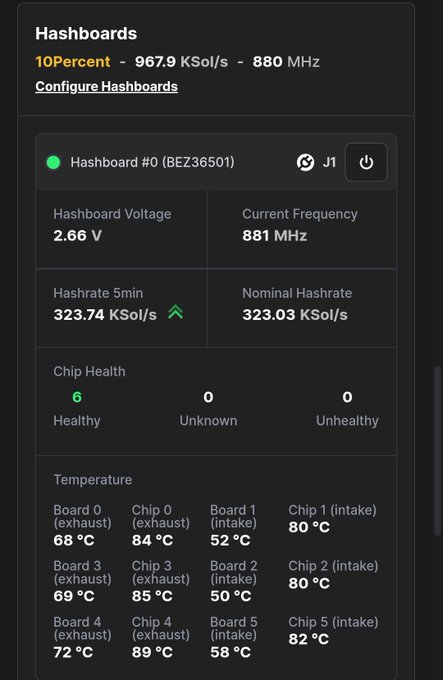Click the Hashboard #0 (BEZ36501) title
Viewport: 443px width, 680px height.
pyautogui.click(x=152, y=162)
